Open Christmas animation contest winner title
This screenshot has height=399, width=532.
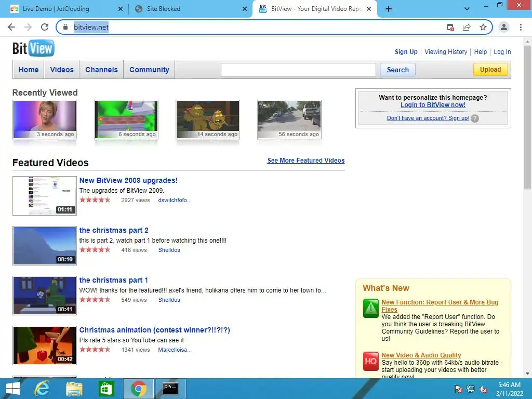(154, 330)
